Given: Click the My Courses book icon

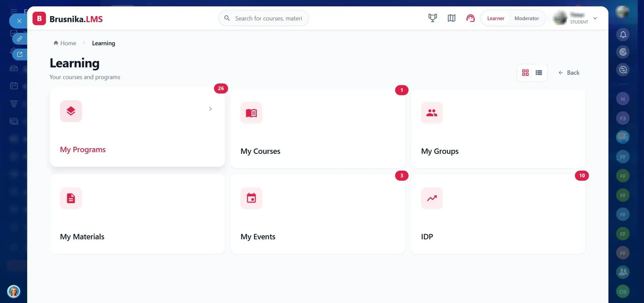Looking at the screenshot, I should pos(251,113).
